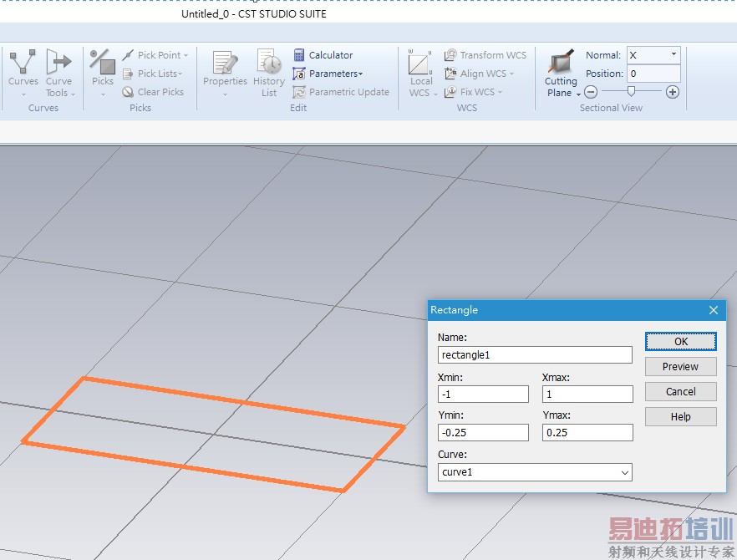
Task: Close the Rectangle dialog
Action: click(714, 310)
